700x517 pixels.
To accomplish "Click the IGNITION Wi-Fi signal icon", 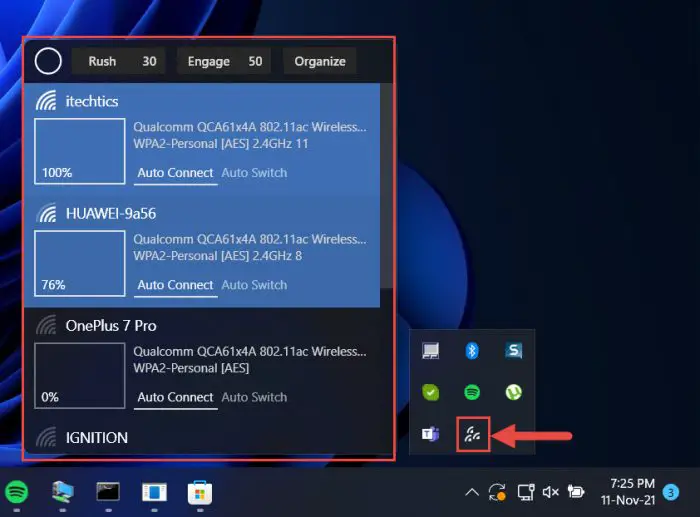I will pos(46,437).
